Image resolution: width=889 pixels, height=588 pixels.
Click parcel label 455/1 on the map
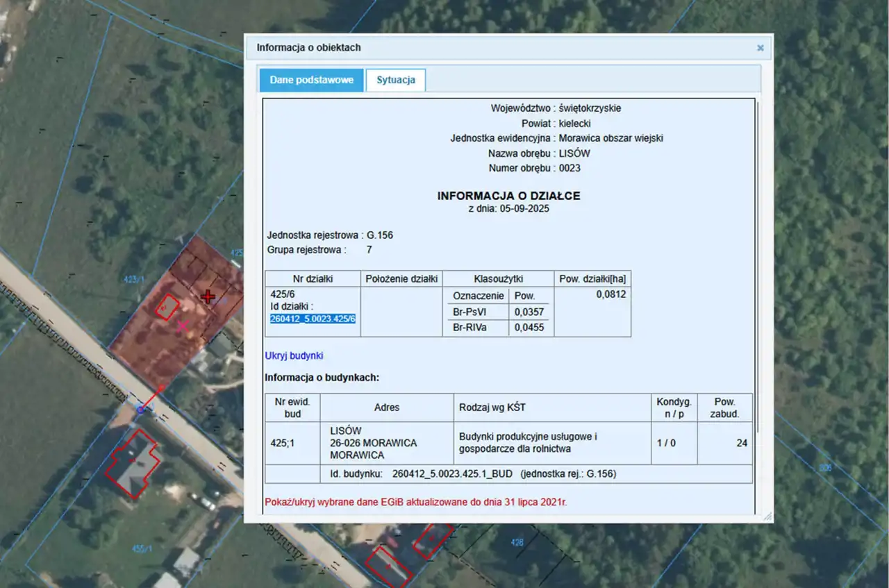point(141,549)
